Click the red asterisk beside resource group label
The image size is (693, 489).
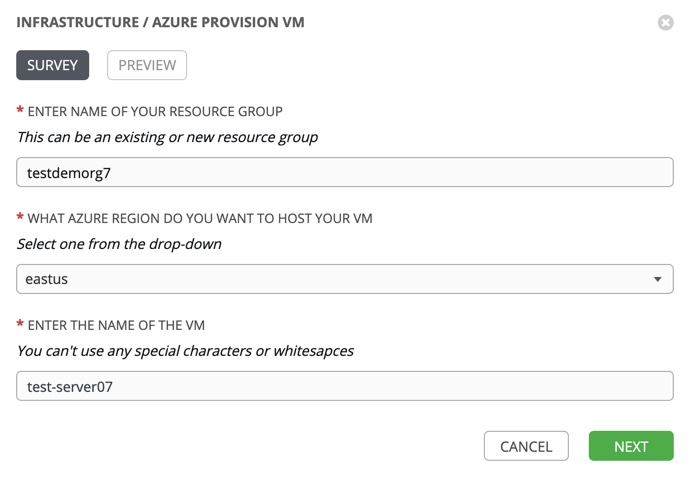(x=20, y=111)
